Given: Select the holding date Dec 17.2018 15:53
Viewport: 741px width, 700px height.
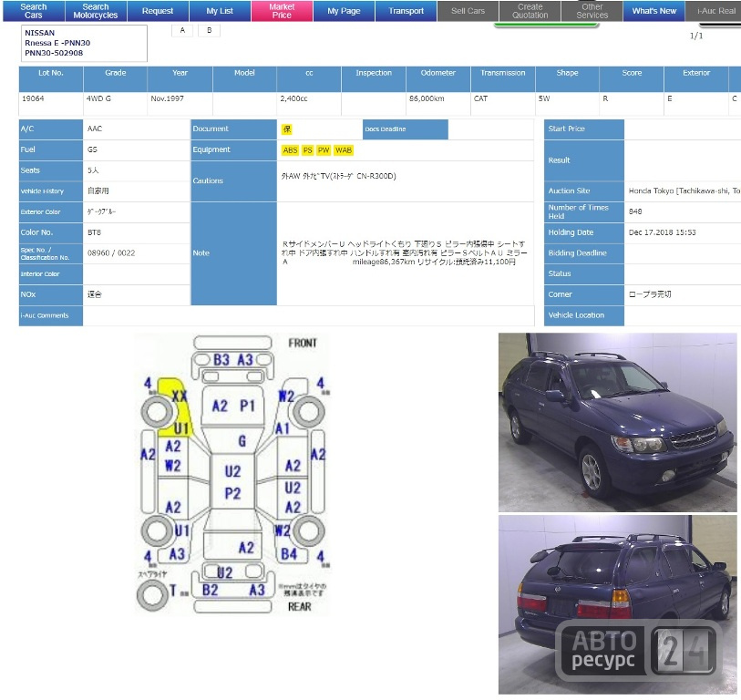Looking at the screenshot, I should coord(662,232).
